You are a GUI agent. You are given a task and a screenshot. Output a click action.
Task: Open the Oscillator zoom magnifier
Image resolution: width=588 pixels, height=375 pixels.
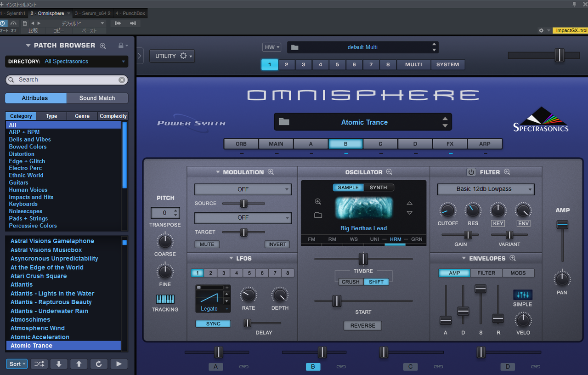389,172
